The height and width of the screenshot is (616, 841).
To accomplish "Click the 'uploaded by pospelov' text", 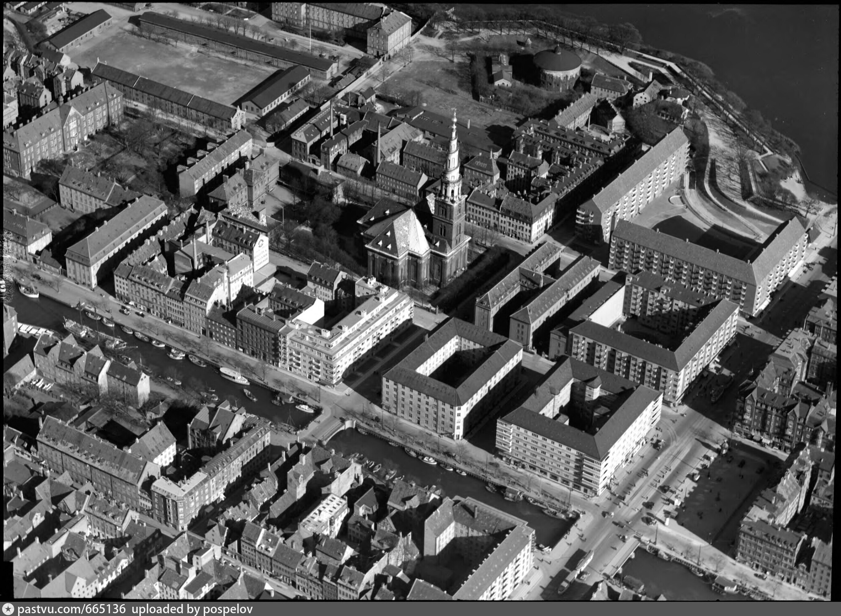I will click(x=192, y=609).
